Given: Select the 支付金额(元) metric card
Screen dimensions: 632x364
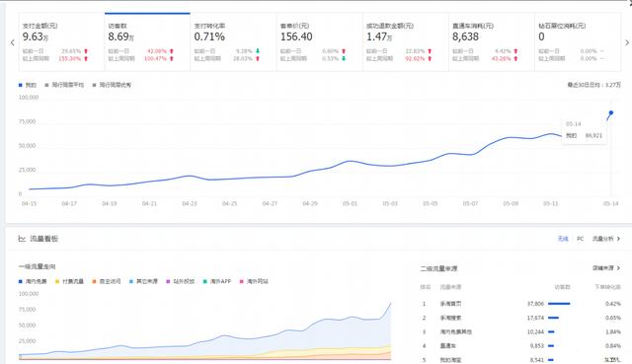Looking at the screenshot, I should (61, 41).
